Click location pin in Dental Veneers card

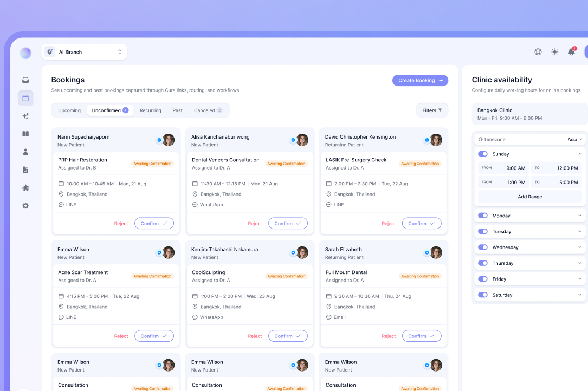[195, 194]
